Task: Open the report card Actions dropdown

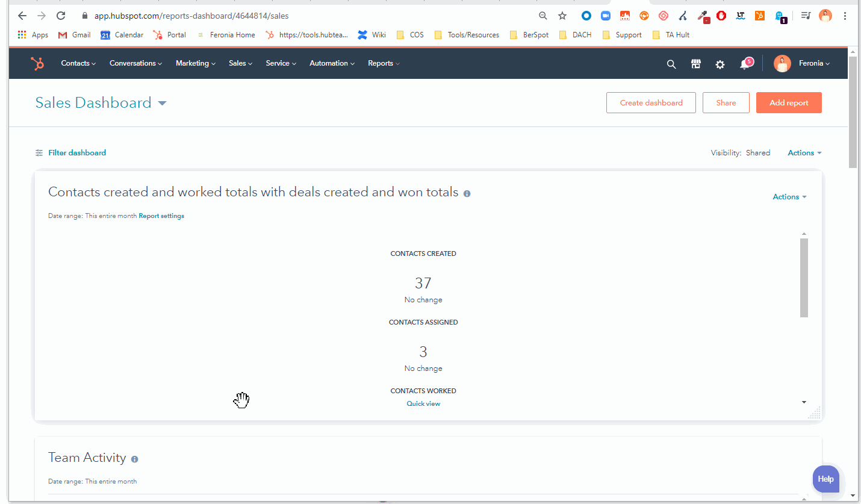Action: click(789, 197)
